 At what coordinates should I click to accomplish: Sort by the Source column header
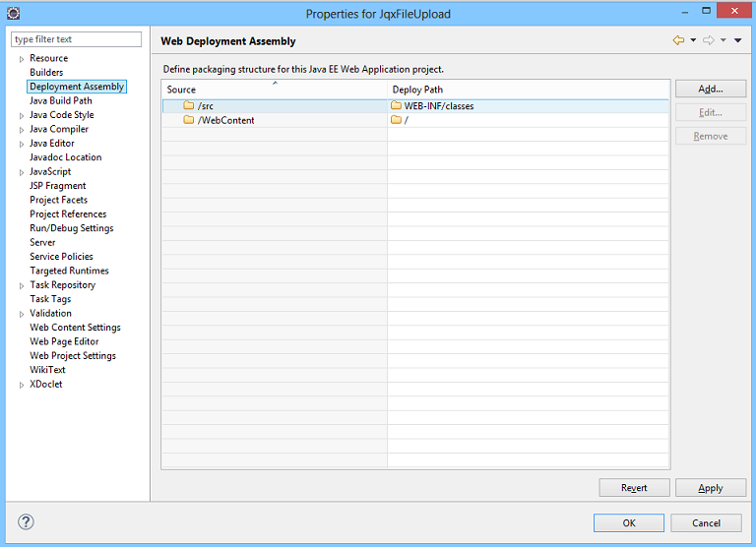point(274,90)
